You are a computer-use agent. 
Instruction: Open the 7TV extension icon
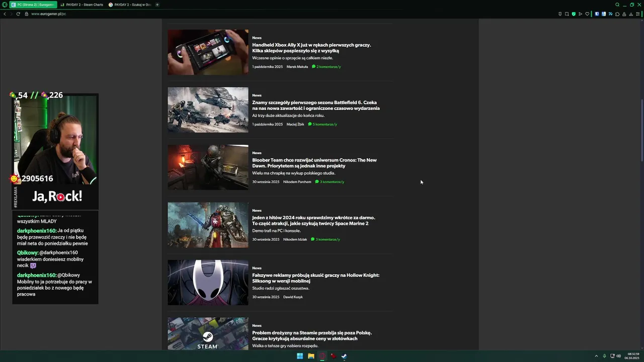(x=610, y=14)
